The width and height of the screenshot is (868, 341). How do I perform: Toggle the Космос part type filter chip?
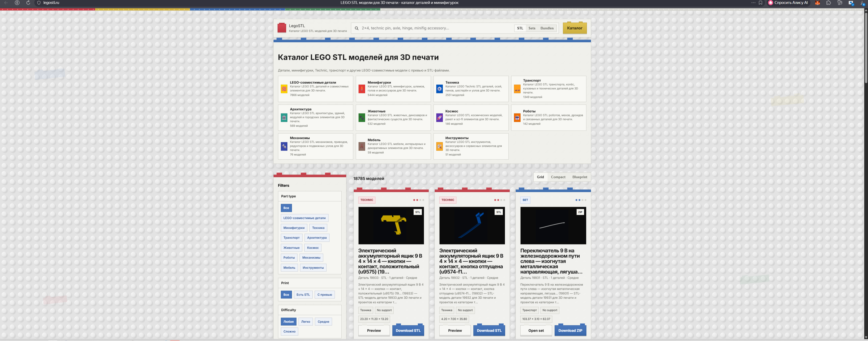(x=313, y=248)
